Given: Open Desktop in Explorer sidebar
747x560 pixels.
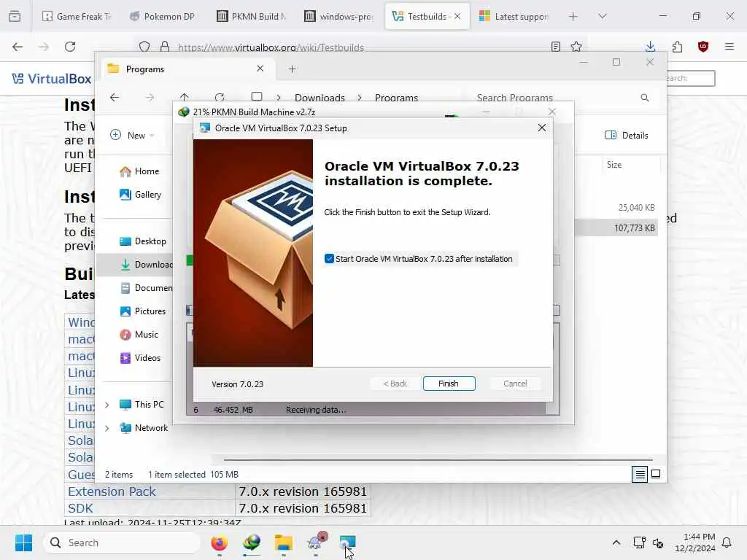Looking at the screenshot, I should (142, 241).
